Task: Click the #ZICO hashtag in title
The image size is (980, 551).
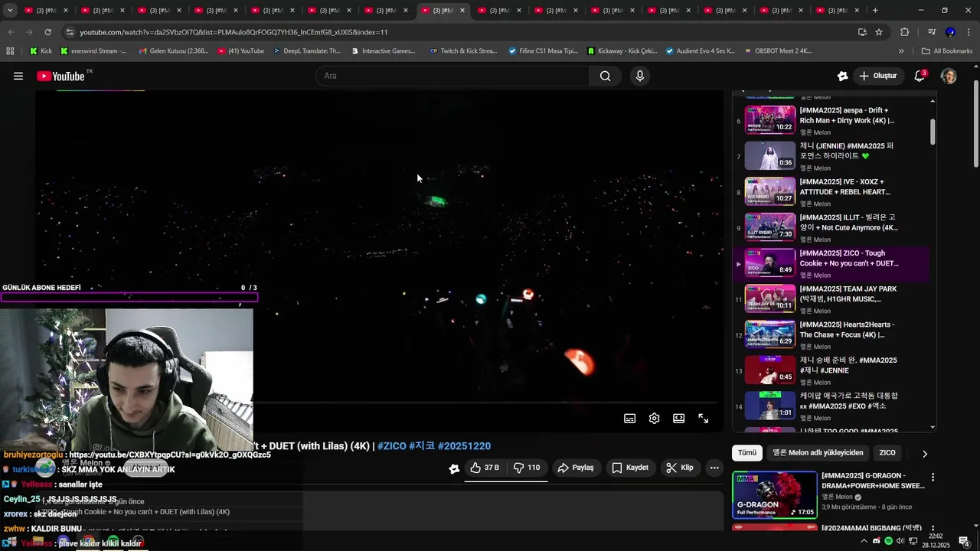Action: pos(391,445)
